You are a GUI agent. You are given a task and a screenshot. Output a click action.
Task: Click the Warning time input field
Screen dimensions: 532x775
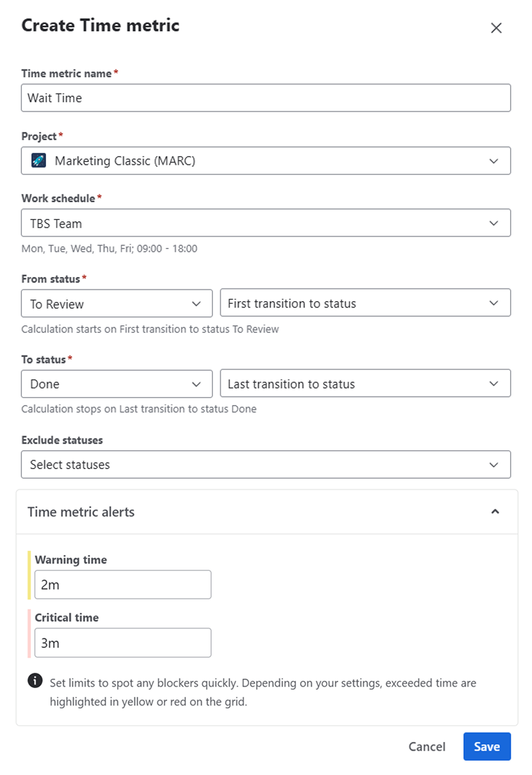pyautogui.click(x=122, y=585)
